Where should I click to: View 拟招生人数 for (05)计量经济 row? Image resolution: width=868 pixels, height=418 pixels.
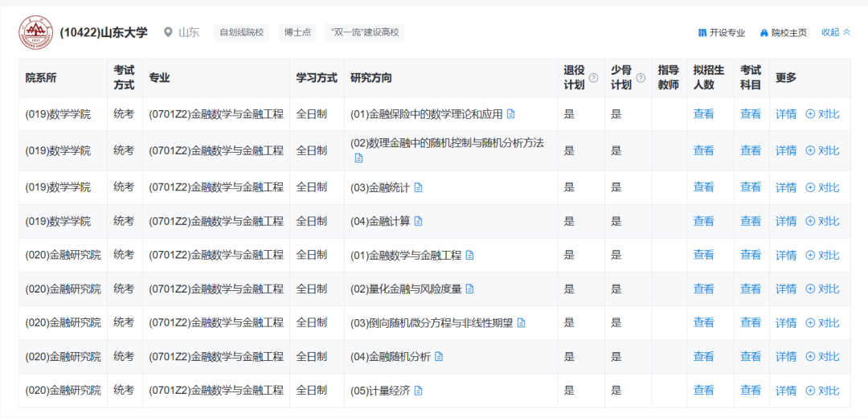(x=703, y=391)
